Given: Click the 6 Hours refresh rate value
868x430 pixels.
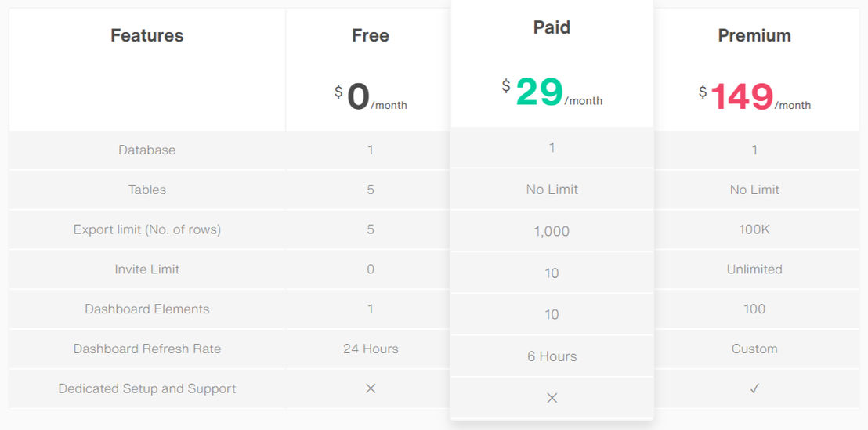Looking at the screenshot, I should coord(552,356).
